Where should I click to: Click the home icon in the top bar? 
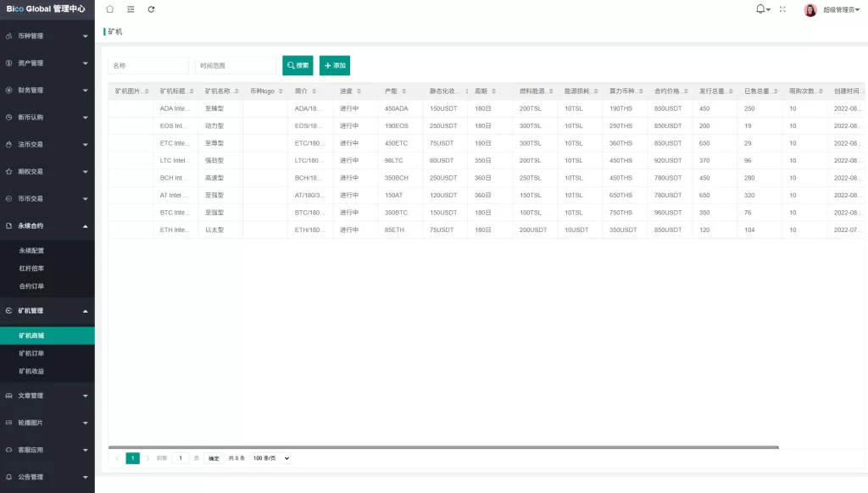(x=109, y=9)
